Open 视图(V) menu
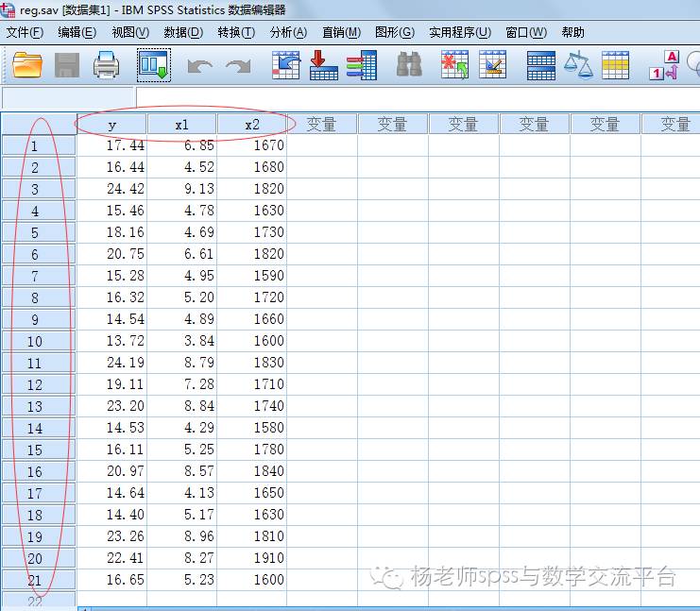 click(x=130, y=32)
